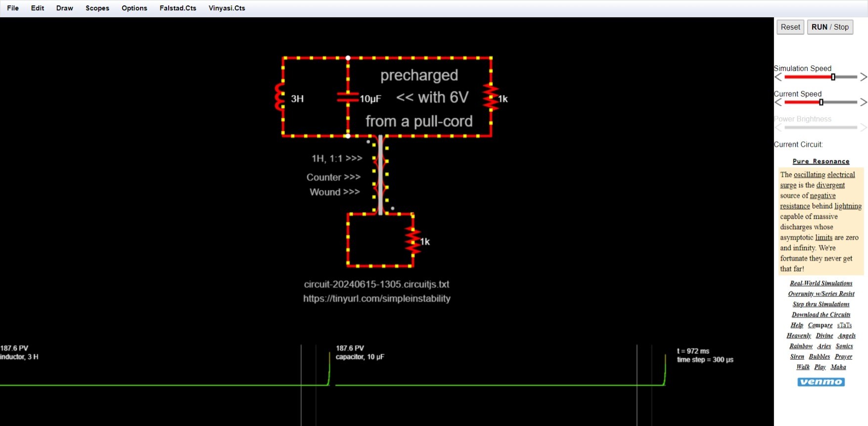Increase Current Speed with right arrow

[864, 102]
